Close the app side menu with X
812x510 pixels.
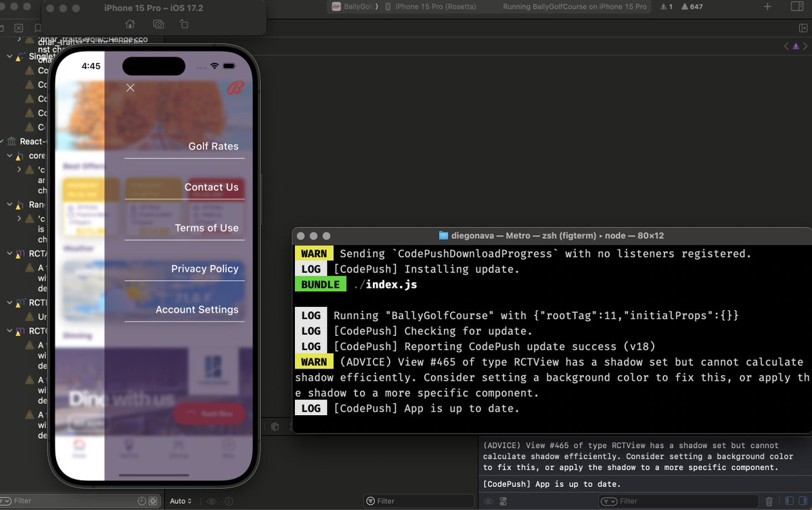click(131, 87)
